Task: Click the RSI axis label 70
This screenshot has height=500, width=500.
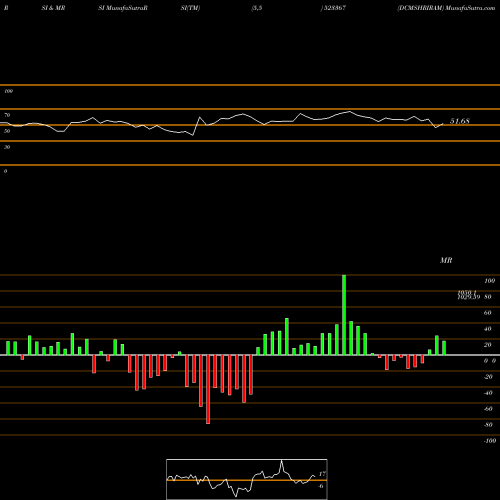Action: (x=7, y=115)
